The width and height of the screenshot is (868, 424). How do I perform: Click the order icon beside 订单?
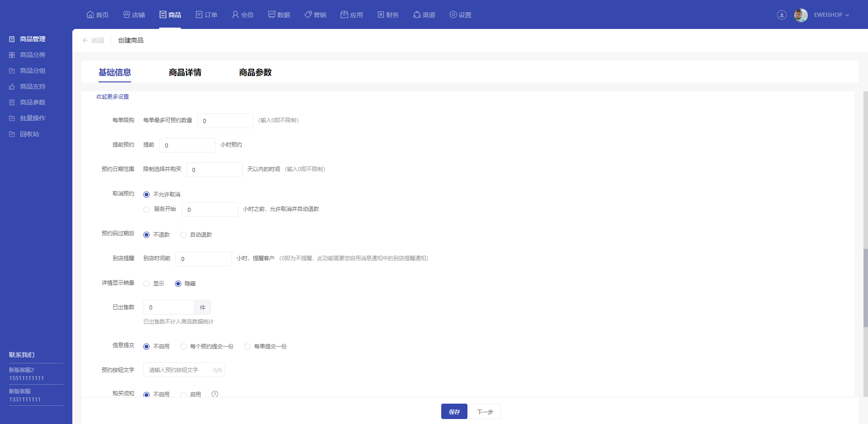point(199,14)
